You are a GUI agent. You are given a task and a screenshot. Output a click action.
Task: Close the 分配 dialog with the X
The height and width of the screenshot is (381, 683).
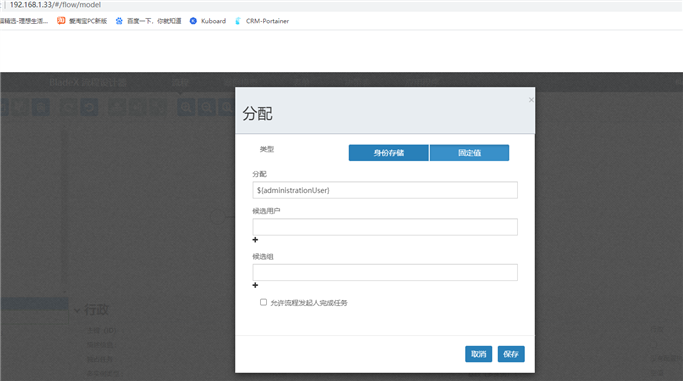[531, 100]
